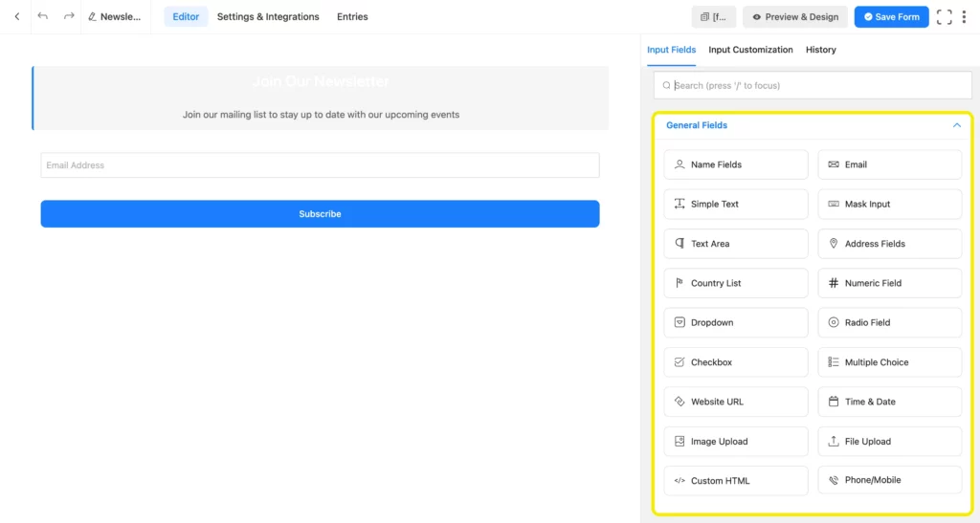Click the undo arrow icon
This screenshot has width=980, height=523.
click(x=42, y=16)
